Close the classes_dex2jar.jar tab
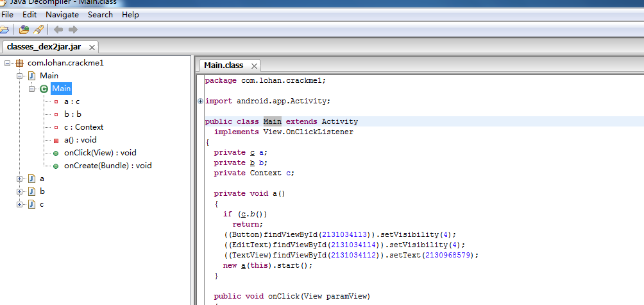This screenshot has width=644, height=305. 92,48
